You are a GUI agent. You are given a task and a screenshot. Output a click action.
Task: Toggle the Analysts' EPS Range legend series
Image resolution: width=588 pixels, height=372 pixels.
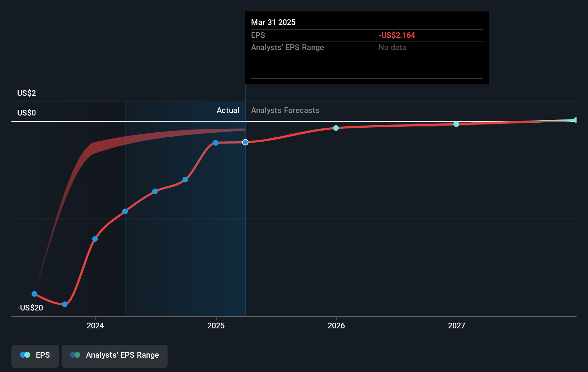click(x=115, y=356)
